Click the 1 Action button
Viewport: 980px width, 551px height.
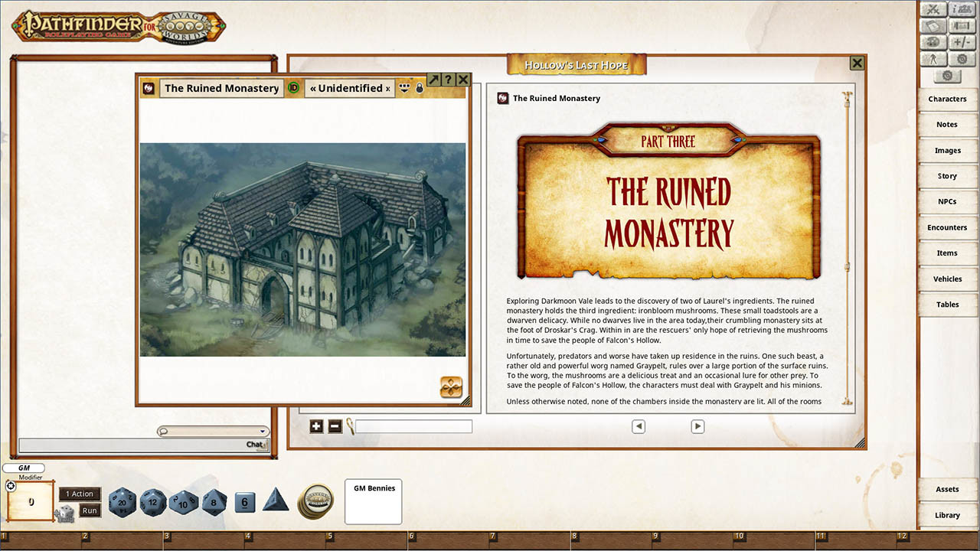(x=80, y=494)
